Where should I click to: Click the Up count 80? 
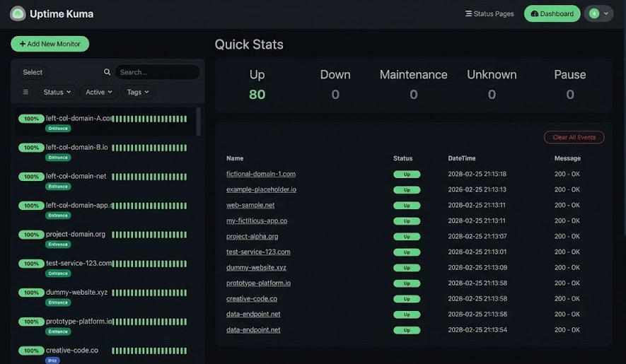257,95
